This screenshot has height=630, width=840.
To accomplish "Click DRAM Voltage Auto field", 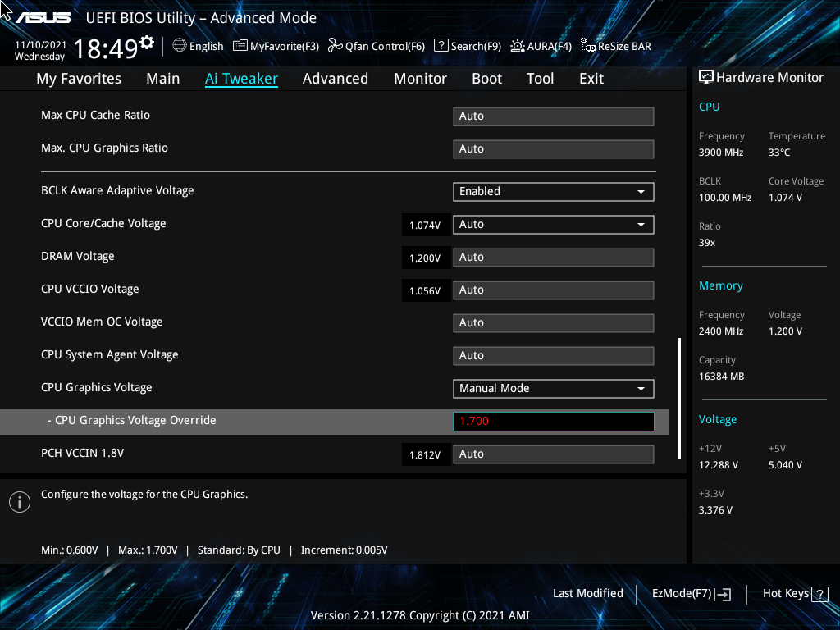I will [554, 257].
